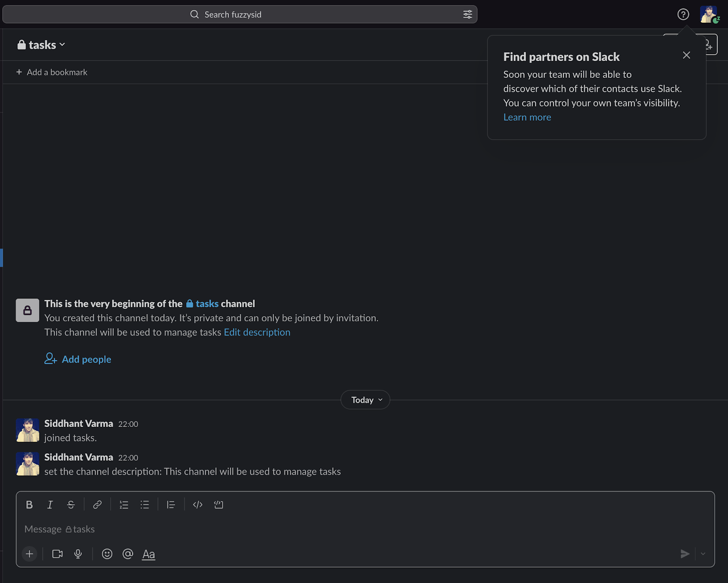The image size is (728, 583).
Task: Click Siddhant Varma avatar on description message
Action: click(27, 464)
